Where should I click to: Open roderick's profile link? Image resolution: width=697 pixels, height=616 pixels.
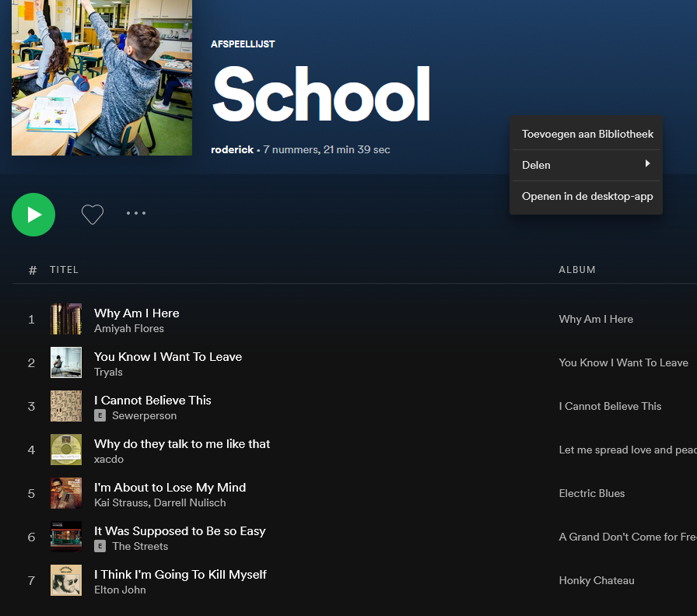232,150
